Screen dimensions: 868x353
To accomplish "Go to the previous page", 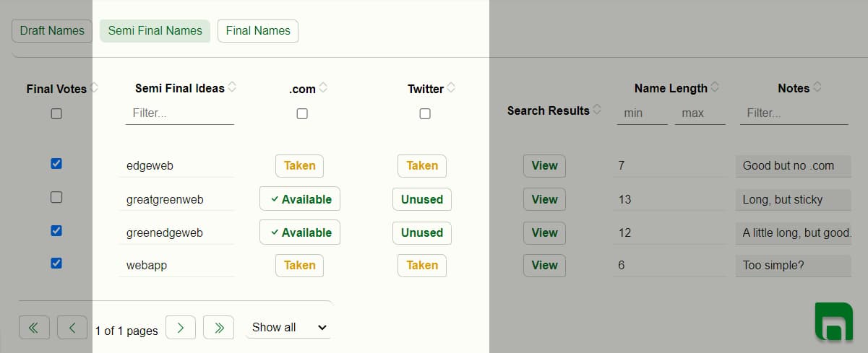I will [72, 328].
